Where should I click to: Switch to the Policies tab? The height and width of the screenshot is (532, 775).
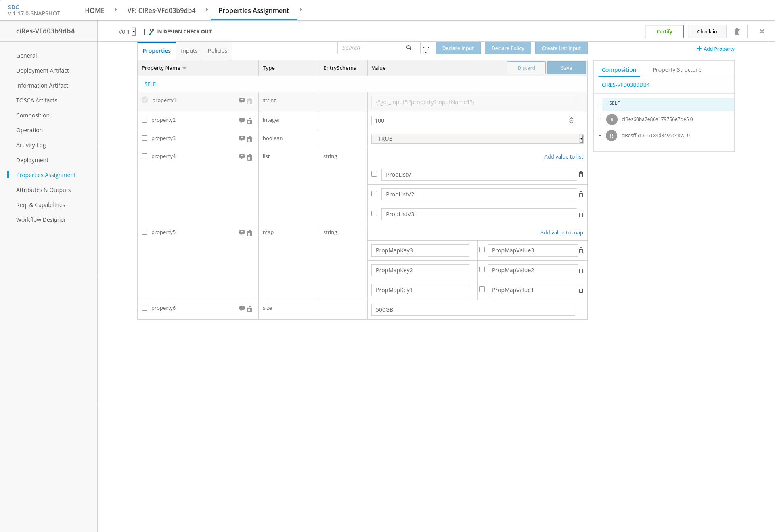point(217,51)
